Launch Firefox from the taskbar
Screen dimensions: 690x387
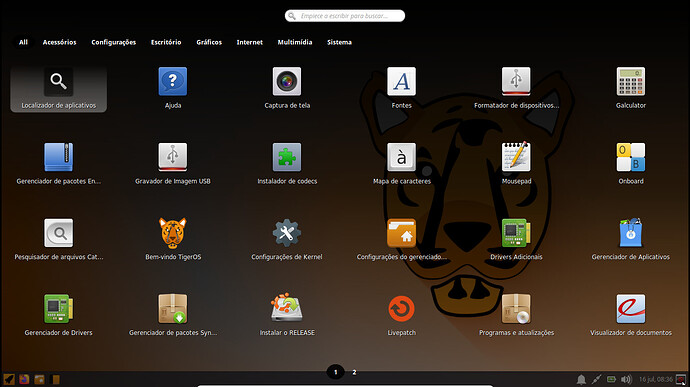pyautogui.click(x=24, y=379)
